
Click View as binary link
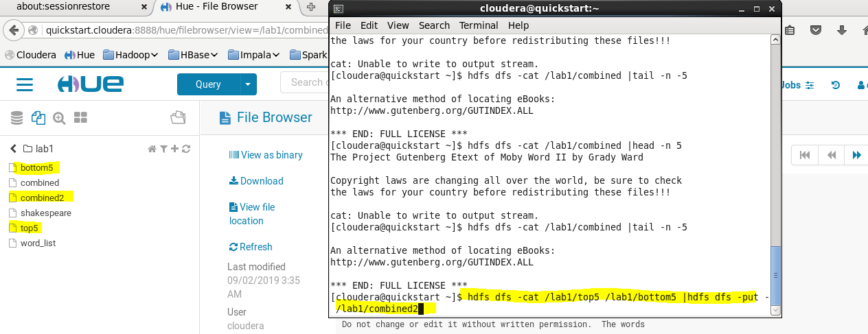pyautogui.click(x=266, y=155)
